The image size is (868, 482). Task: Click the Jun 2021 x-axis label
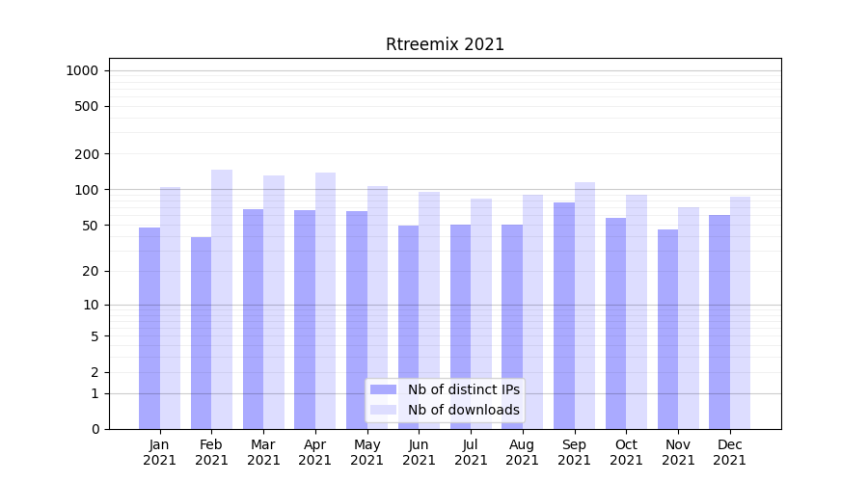(x=419, y=452)
